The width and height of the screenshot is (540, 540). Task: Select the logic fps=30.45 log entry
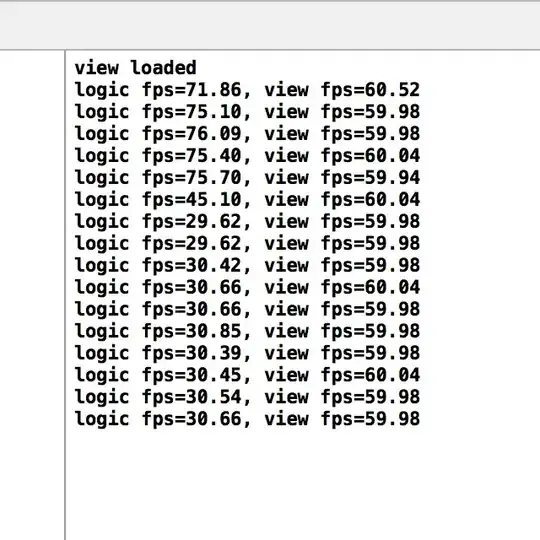coord(247,375)
